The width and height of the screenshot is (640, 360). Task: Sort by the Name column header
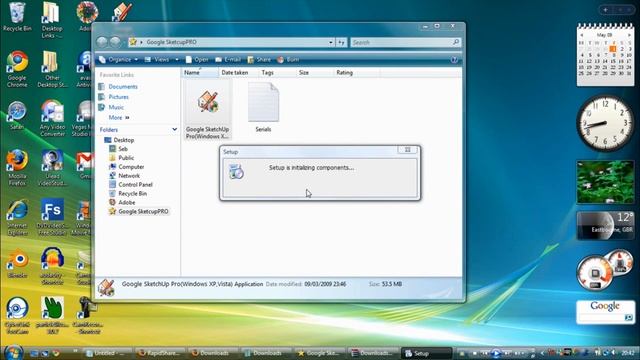coord(200,73)
